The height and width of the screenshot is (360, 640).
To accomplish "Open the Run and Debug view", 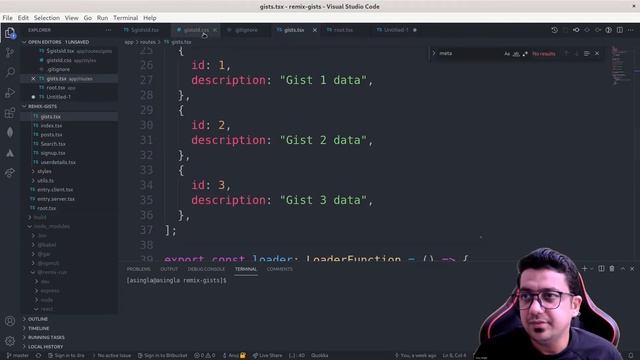I will 10,93.
